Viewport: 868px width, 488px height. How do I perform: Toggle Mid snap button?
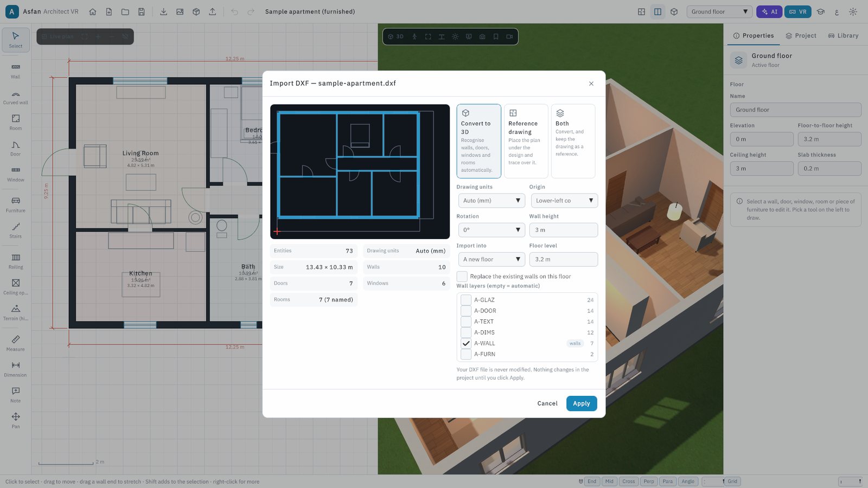click(x=609, y=481)
